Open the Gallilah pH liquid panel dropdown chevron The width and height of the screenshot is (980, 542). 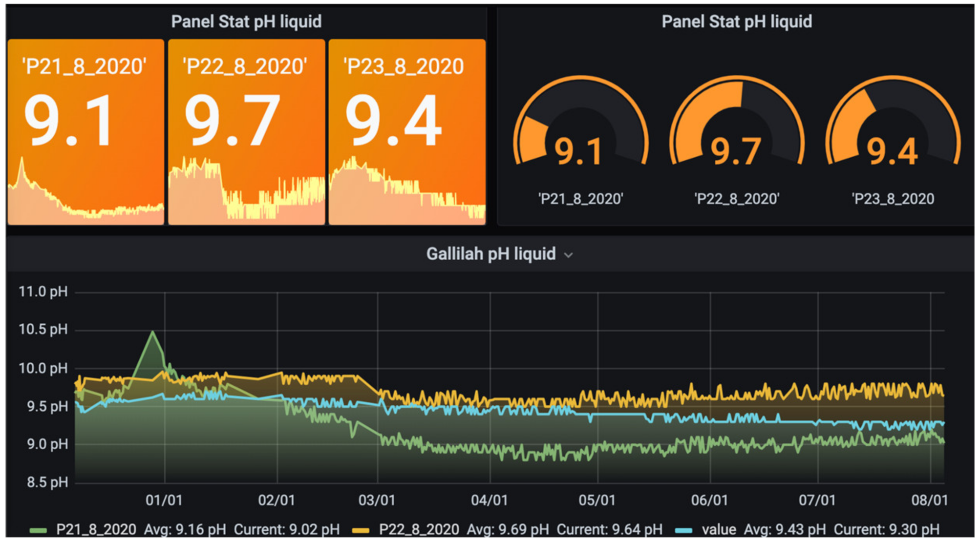tap(568, 255)
